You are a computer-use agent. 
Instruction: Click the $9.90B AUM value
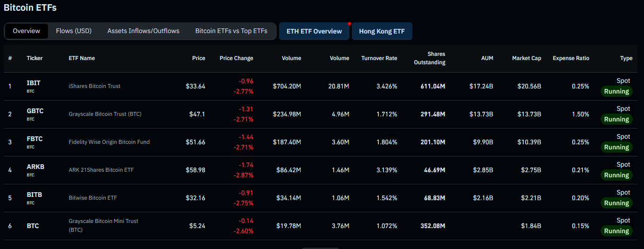coord(484,142)
